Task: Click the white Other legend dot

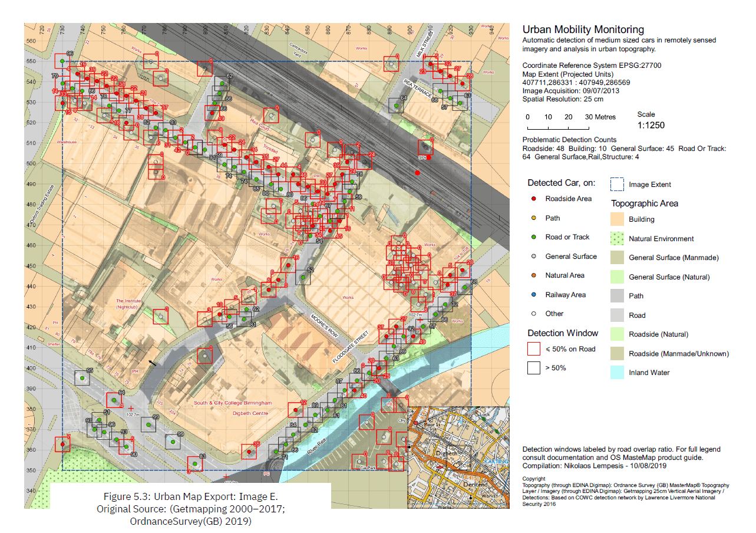Action: 534,314
